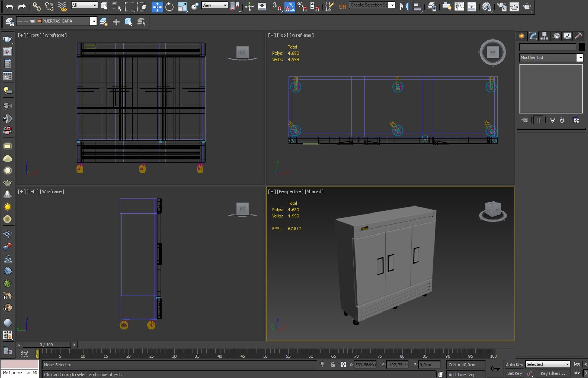The height and width of the screenshot is (378, 588).
Task: Click the Unlink Selection tool
Action: coord(49,6)
